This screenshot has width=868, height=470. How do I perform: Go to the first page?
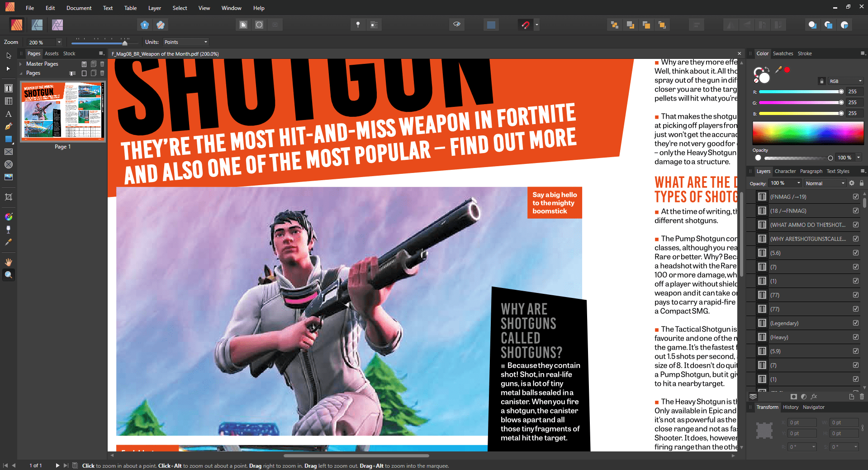tap(5, 465)
